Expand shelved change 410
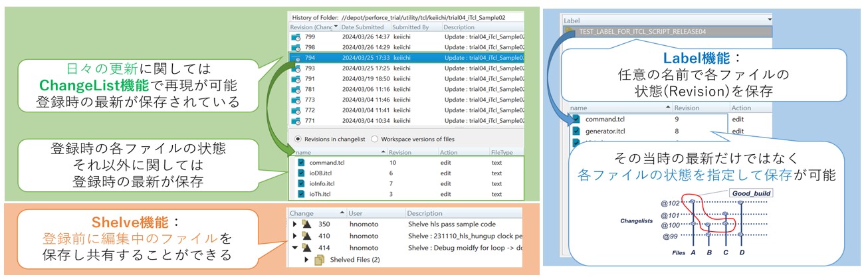Viewport: 868px width, 279px height. (294, 236)
